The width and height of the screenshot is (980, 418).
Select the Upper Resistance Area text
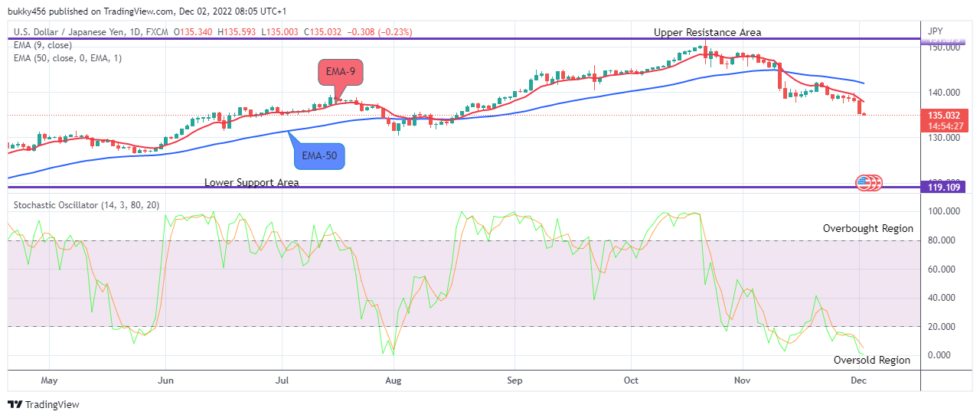(x=707, y=32)
